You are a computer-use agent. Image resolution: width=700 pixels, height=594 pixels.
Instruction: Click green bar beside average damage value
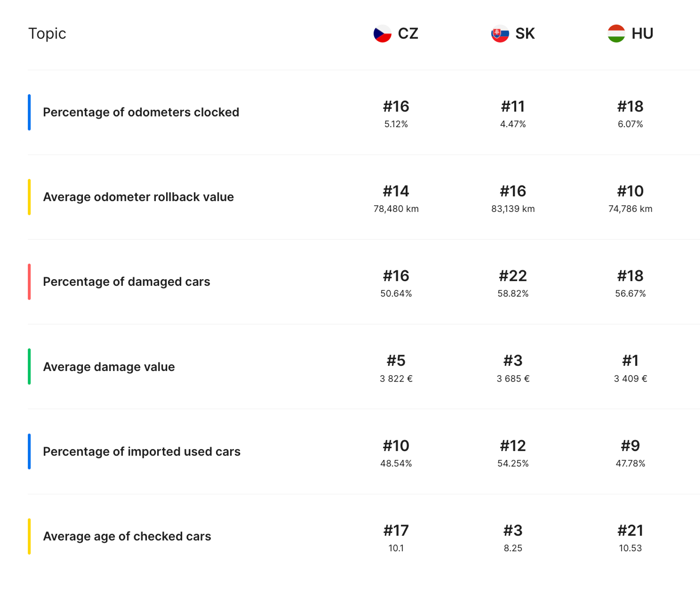[x=29, y=366]
